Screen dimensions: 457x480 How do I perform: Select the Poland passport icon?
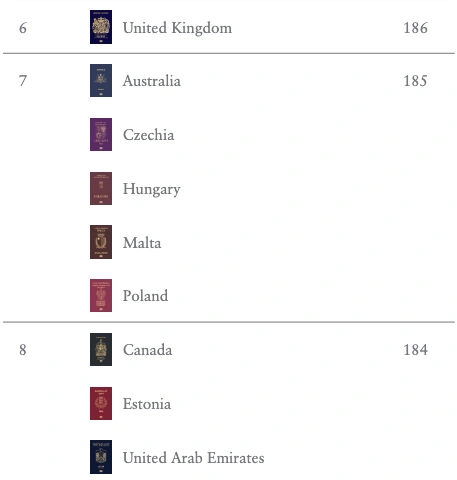pyautogui.click(x=101, y=296)
